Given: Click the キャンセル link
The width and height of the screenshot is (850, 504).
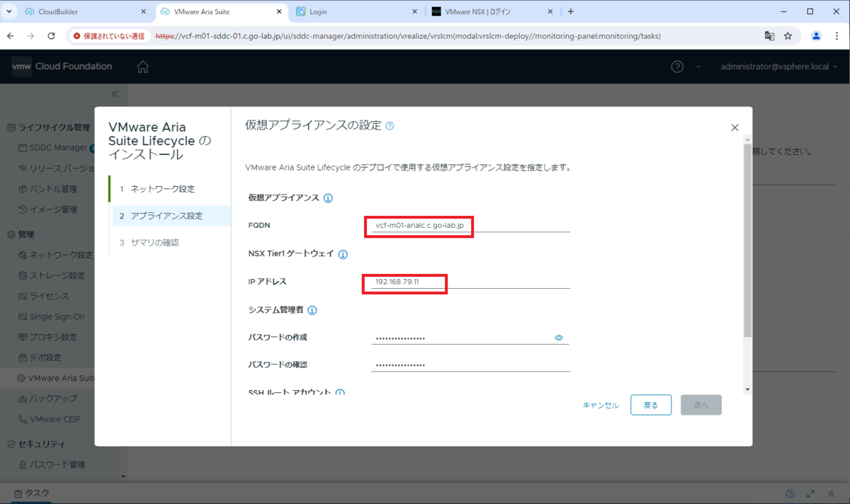Looking at the screenshot, I should tap(601, 406).
